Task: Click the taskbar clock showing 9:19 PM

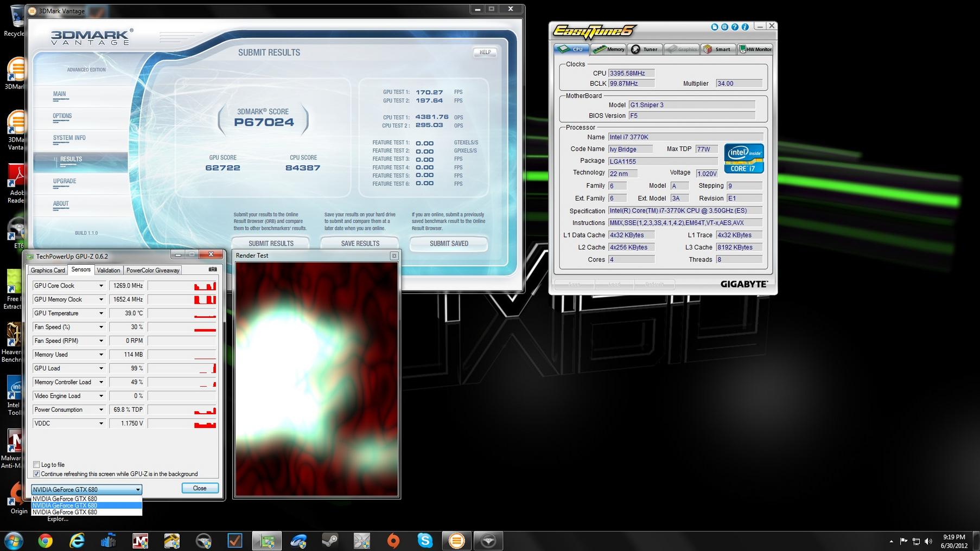Action: click(x=954, y=537)
